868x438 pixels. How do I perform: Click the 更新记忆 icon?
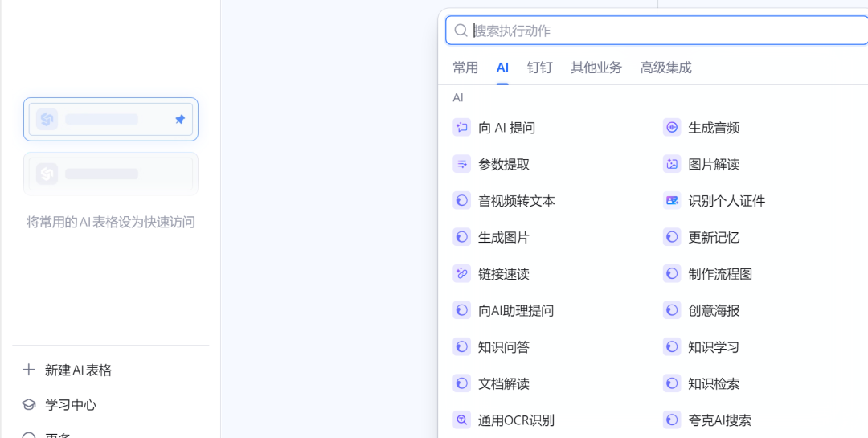coord(672,237)
